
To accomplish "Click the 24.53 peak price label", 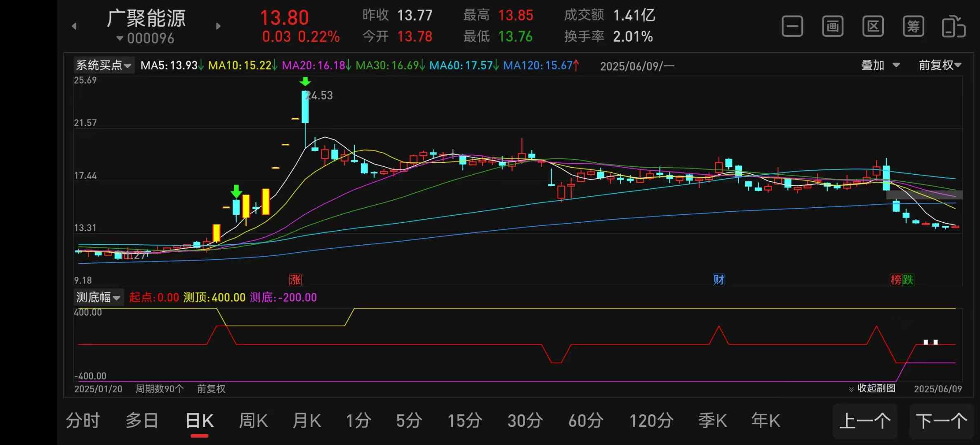I will [319, 96].
